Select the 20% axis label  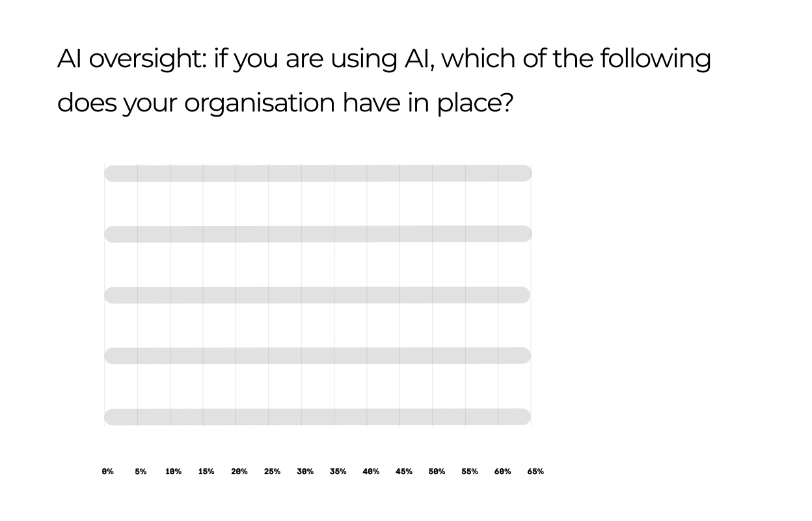tap(239, 471)
